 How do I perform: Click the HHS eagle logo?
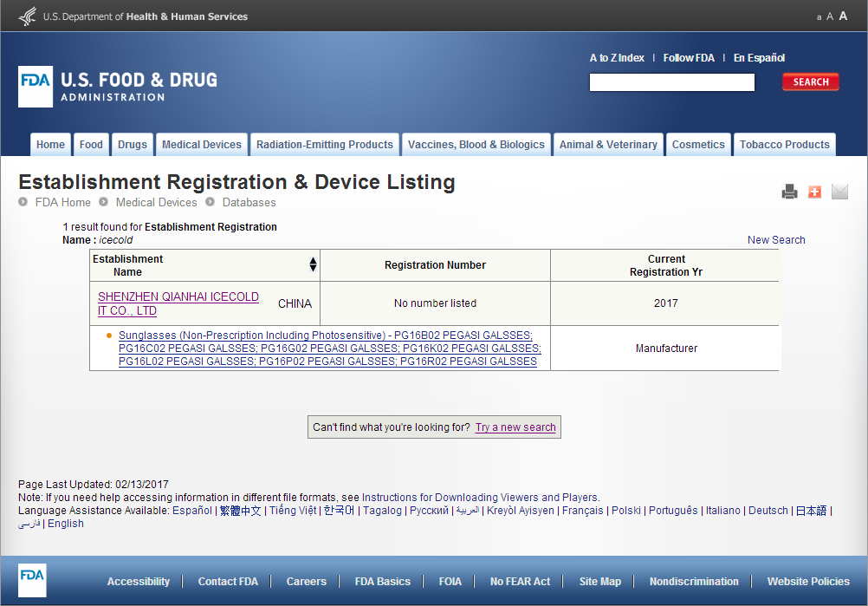click(27, 16)
